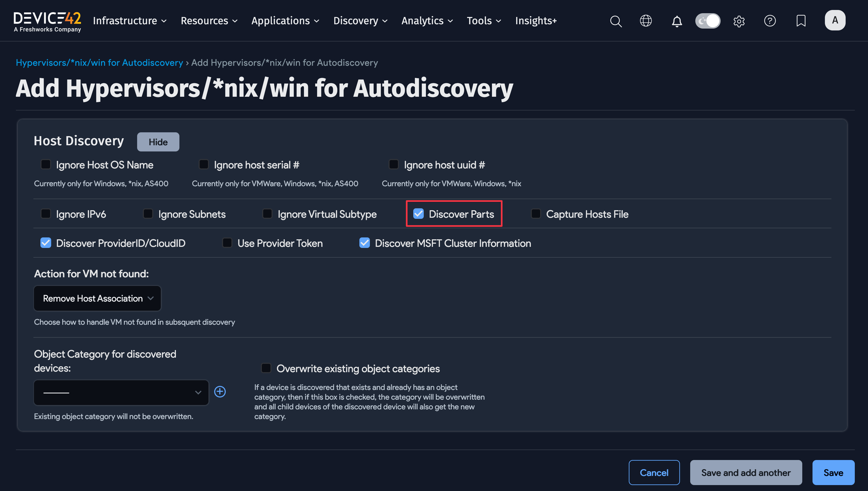
Task: Click Save and add another
Action: (746, 472)
